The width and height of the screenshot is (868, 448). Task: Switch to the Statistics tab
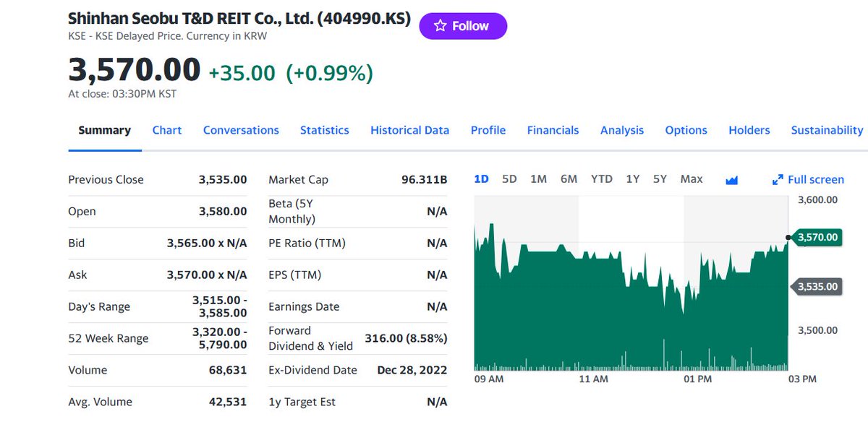pos(325,131)
